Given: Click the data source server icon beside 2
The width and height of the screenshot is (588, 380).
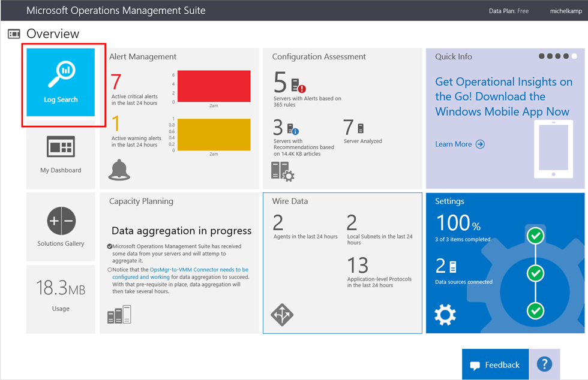Looking at the screenshot, I should click(x=453, y=267).
